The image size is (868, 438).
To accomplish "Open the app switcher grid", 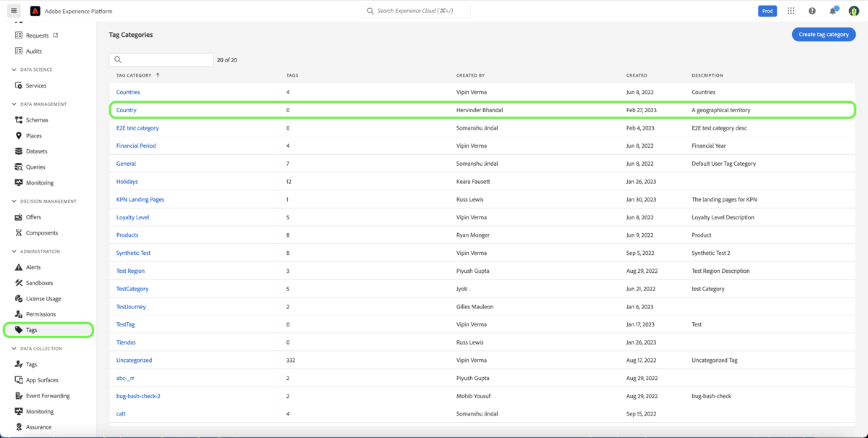I will click(791, 10).
